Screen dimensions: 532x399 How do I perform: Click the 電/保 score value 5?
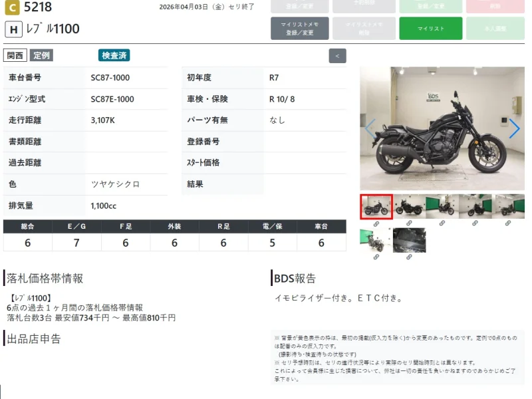[x=273, y=243]
